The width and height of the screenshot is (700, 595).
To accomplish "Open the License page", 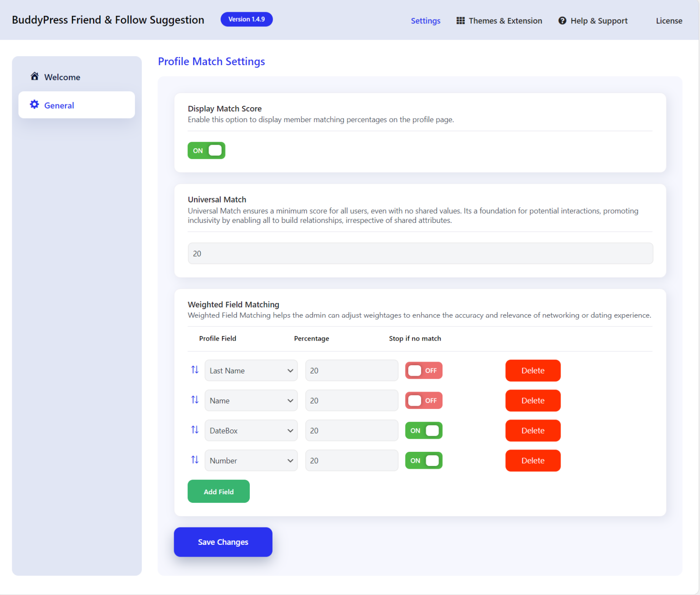I will tap(669, 21).
